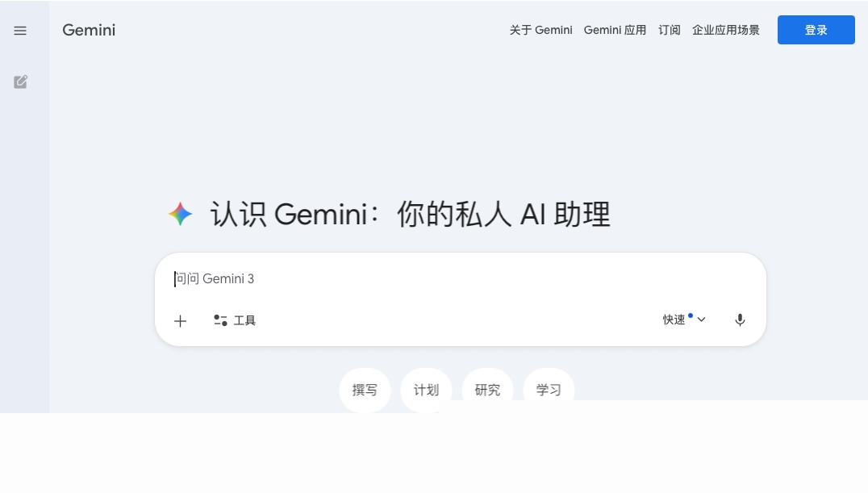868x493 pixels.
Task: Select the 研究 suggestion chip
Action: coord(487,390)
